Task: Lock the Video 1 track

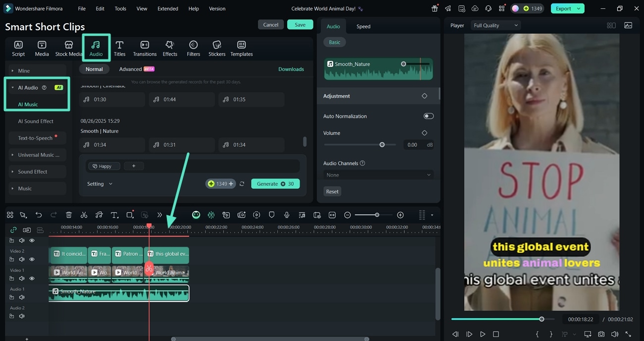Action: (12, 279)
